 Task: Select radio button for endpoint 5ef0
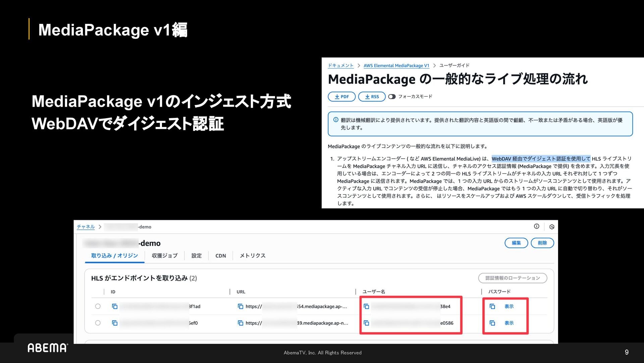pos(98,323)
